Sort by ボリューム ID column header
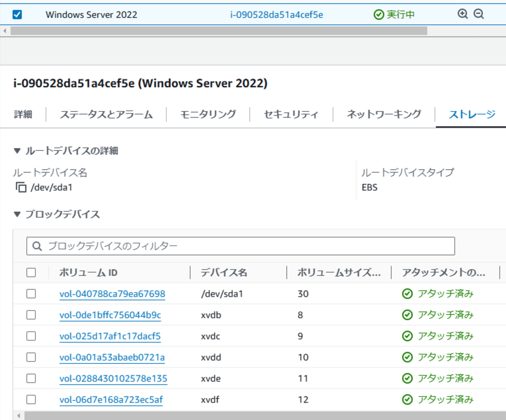 (88, 272)
